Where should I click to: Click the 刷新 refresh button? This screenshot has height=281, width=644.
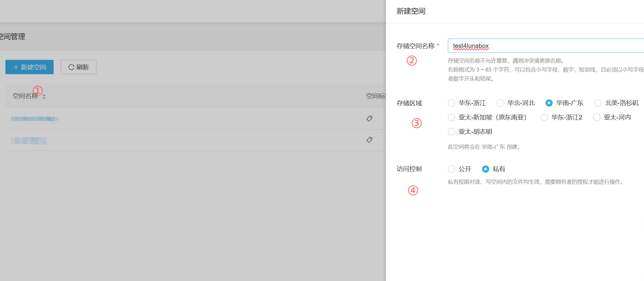pos(78,67)
